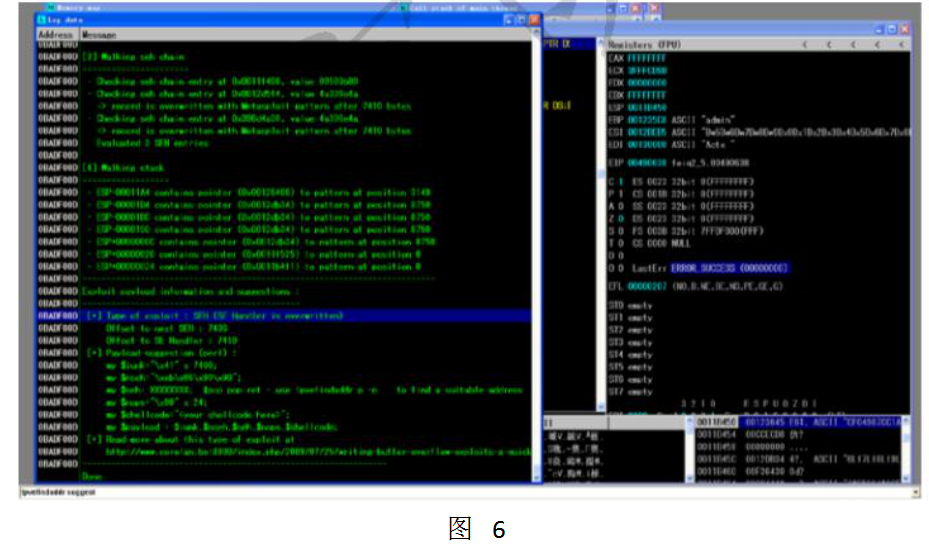Select the 'Evaluated 3 SEH entries' log line

click(152, 143)
